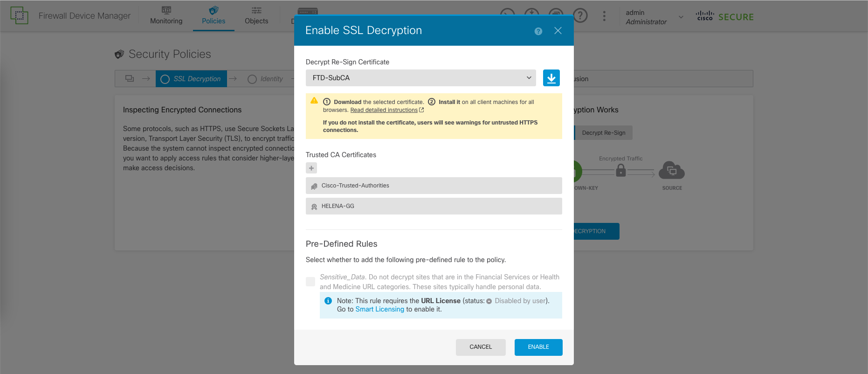Click the encrypted traffic padlock icon

[620, 171]
